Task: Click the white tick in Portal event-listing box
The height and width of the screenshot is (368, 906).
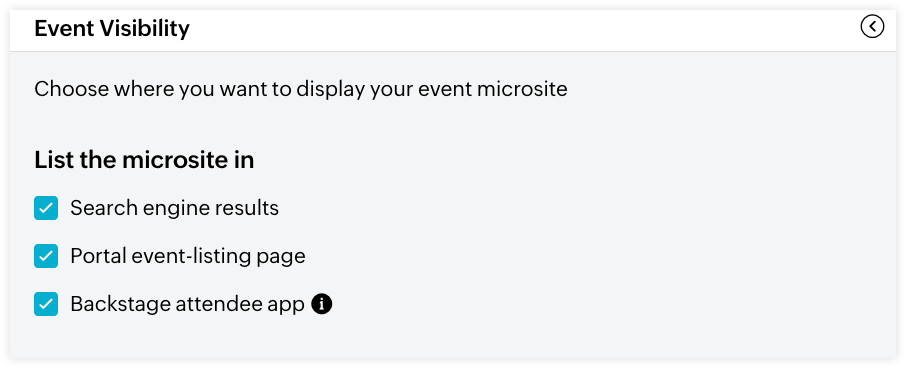Action: point(46,256)
